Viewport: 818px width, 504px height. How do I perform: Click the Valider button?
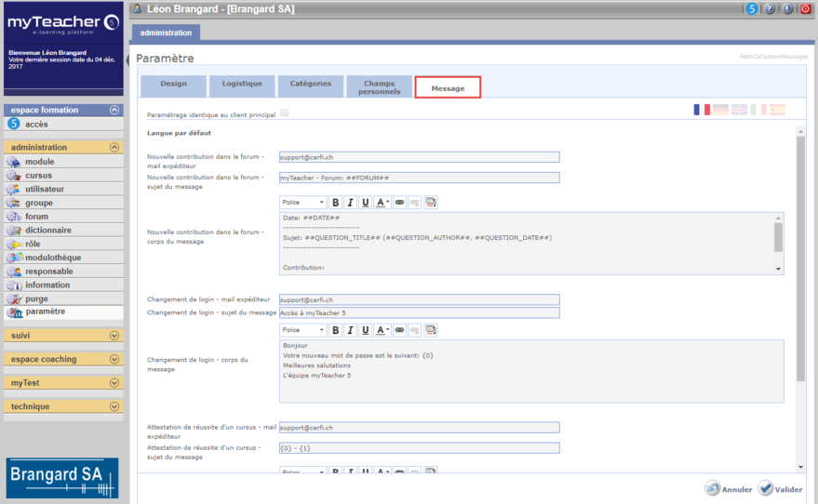click(780, 489)
